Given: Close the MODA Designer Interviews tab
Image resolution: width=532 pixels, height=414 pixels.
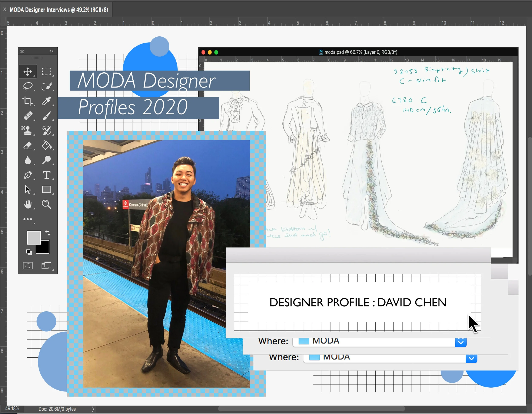Looking at the screenshot, I should (4, 9).
